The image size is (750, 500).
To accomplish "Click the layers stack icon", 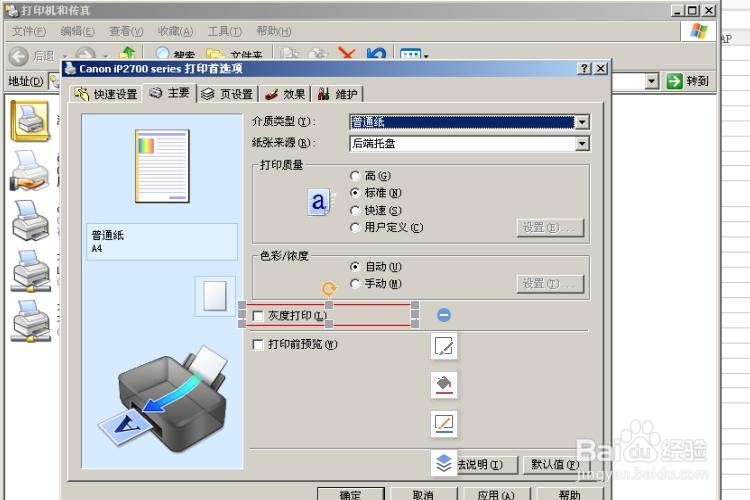I will click(x=444, y=463).
